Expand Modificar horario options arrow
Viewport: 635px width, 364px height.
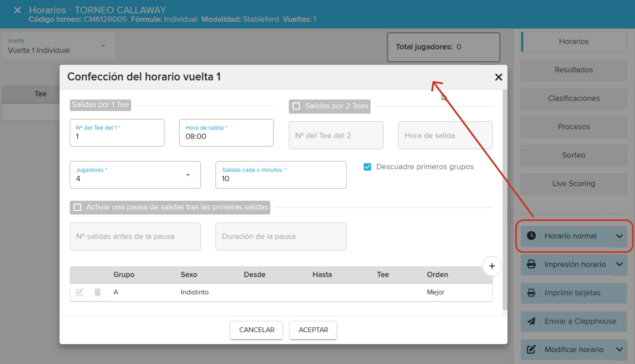620,350
